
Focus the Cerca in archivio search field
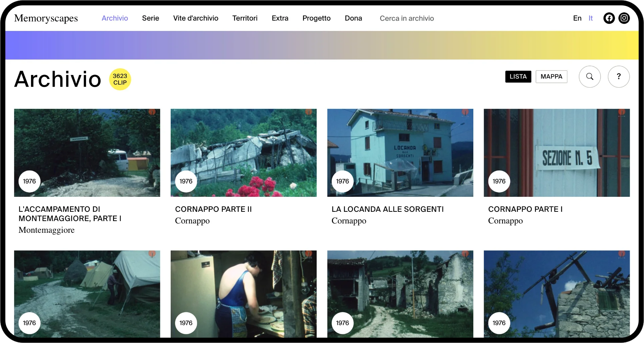tap(407, 18)
